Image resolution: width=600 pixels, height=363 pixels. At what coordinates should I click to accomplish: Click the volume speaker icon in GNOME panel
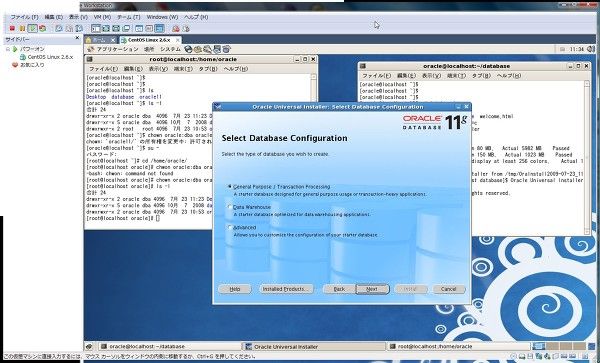point(590,49)
